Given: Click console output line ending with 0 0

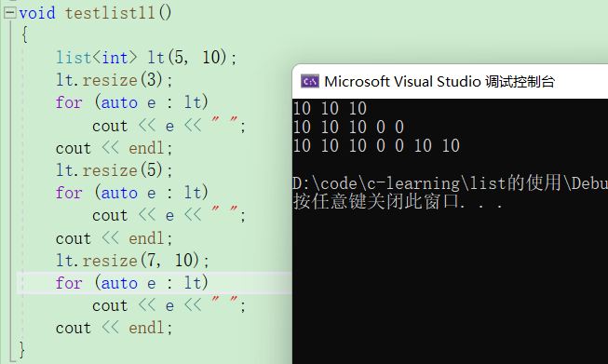Looking at the screenshot, I should (x=348, y=127).
